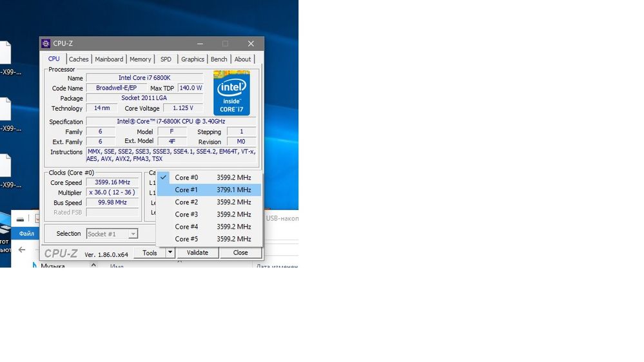Open the Bench tab
The width and height of the screenshot is (644, 362).
coord(219,59)
